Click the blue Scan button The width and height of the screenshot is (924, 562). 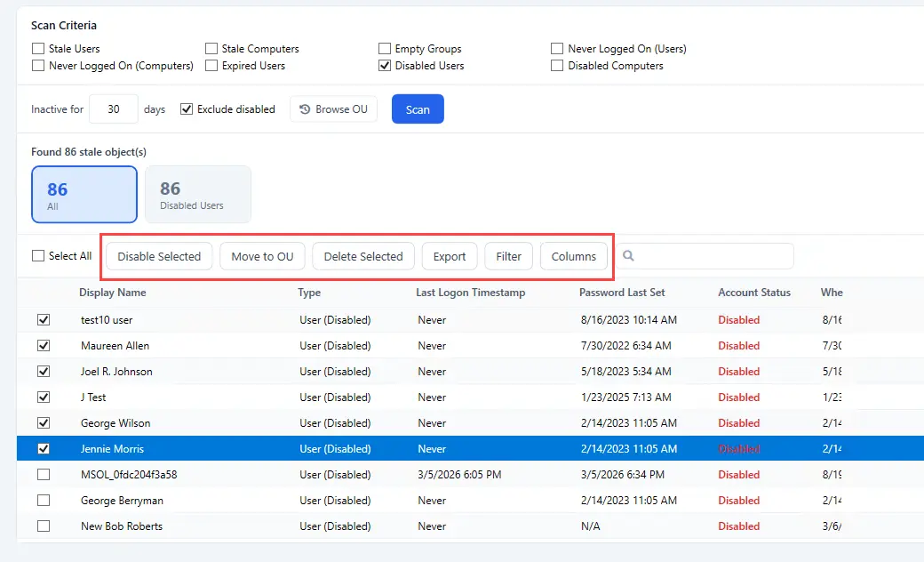418,109
